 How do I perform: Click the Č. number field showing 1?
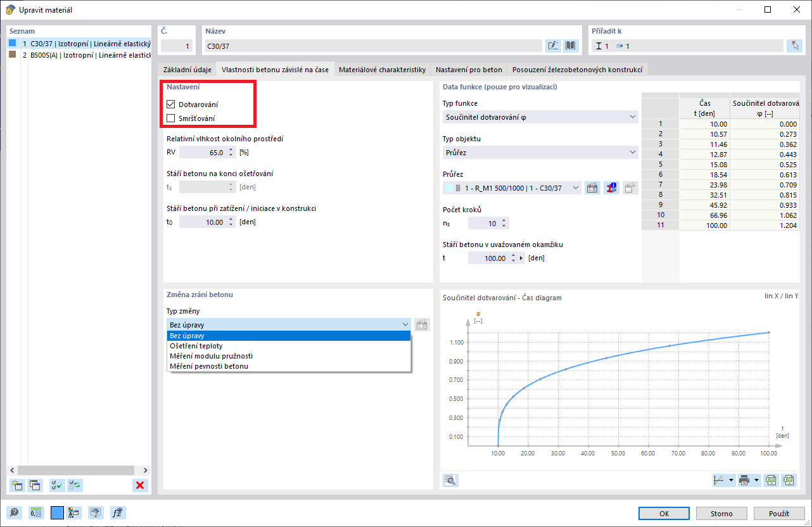point(175,46)
